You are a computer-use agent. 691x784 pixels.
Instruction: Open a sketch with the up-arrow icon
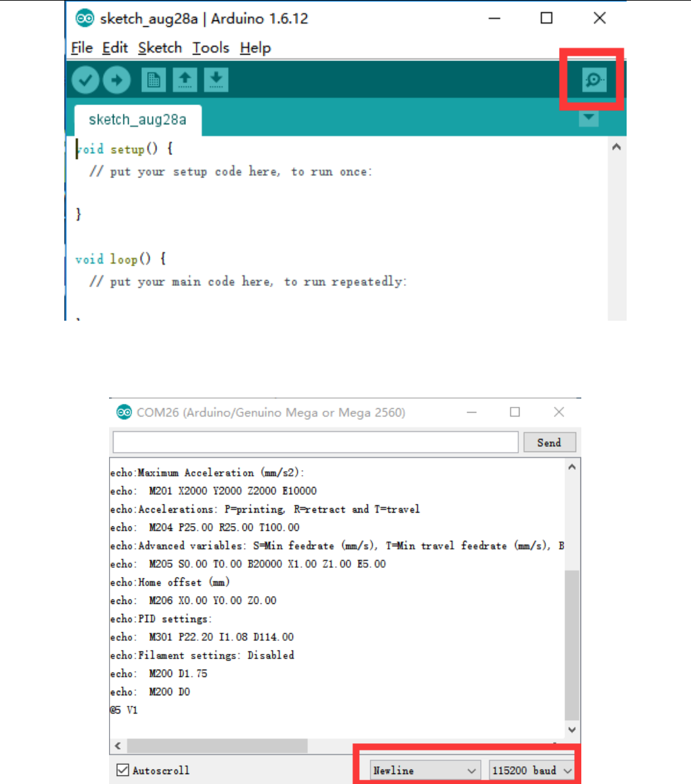coord(185,80)
